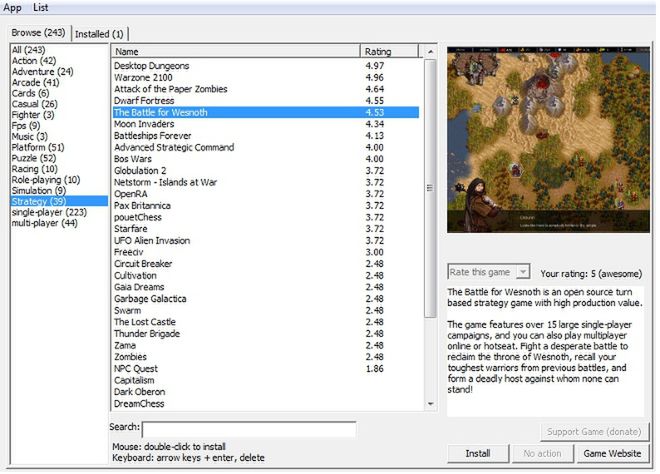Sort the list by Name column header
This screenshot has height=474, width=660.
click(x=236, y=52)
